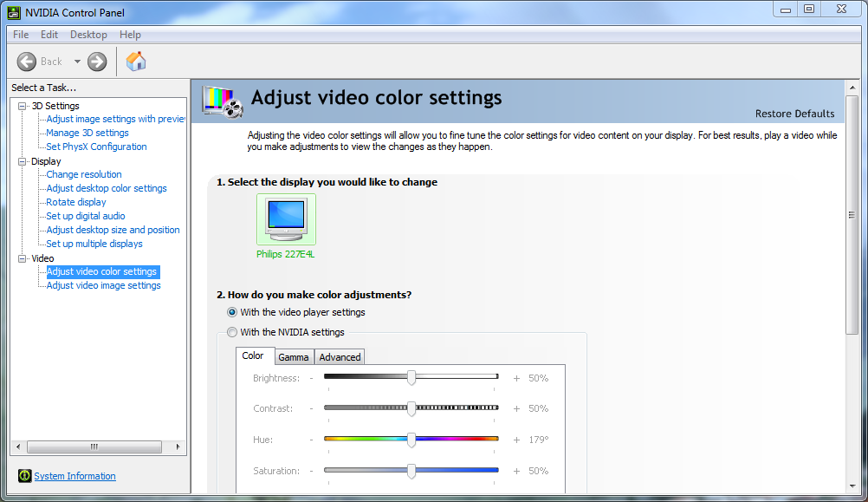
Task: Click the 3D Settings tree label
Action: pyautogui.click(x=55, y=106)
